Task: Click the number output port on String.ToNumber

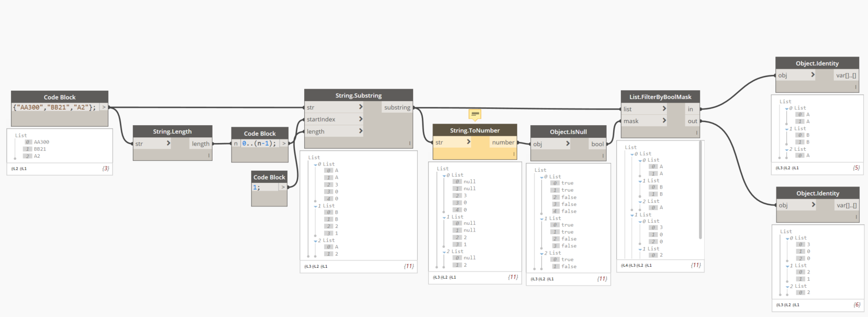Action: [x=503, y=142]
